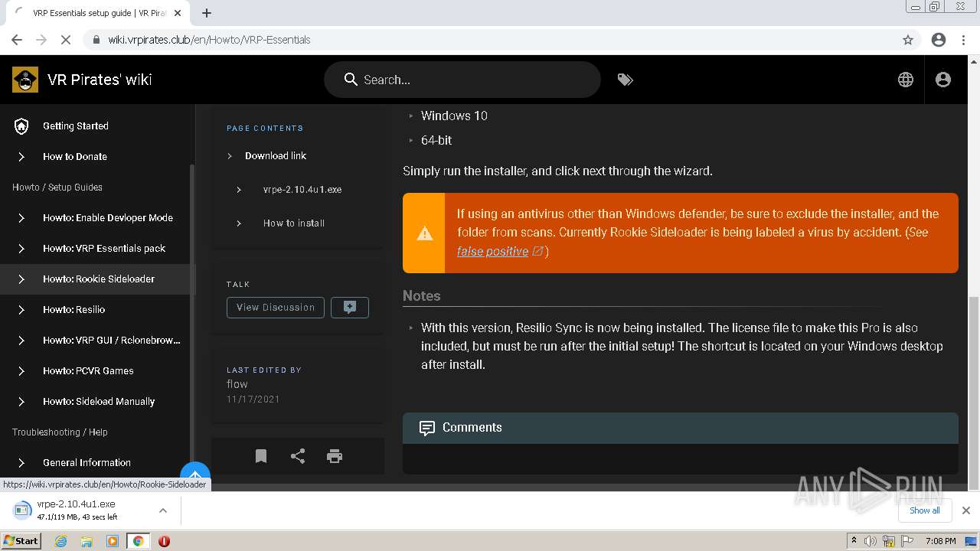Click the warning triangle icon in alert
This screenshot has height=551, width=980.
[x=424, y=233]
